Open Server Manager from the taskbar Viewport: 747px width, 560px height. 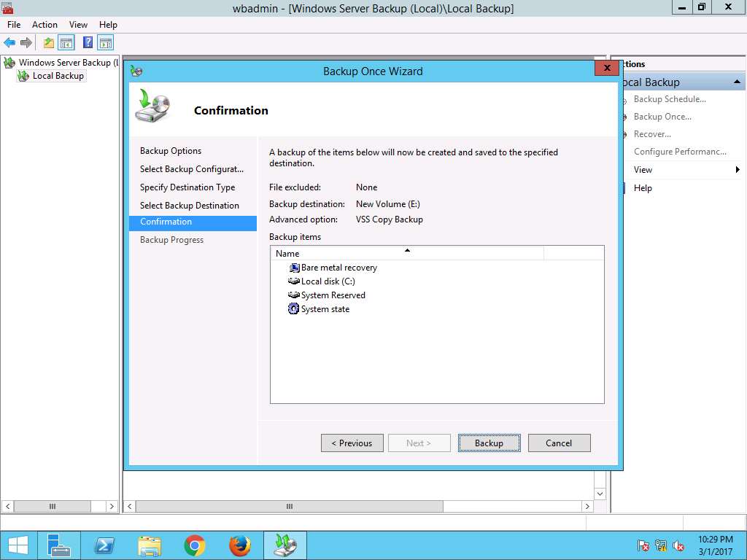click(x=59, y=545)
